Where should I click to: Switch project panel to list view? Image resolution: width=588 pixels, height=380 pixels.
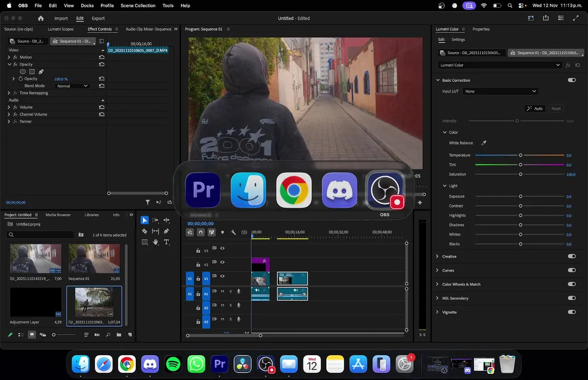21,335
